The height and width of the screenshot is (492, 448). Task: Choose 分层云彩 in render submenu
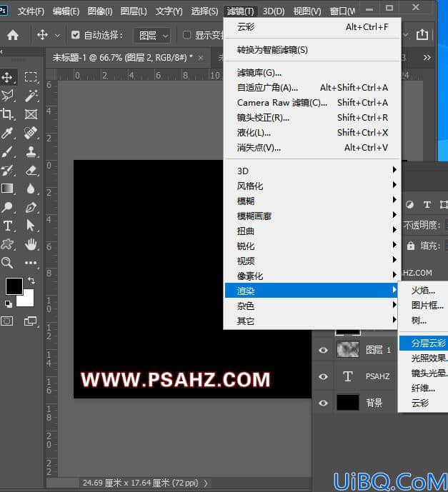click(x=424, y=343)
